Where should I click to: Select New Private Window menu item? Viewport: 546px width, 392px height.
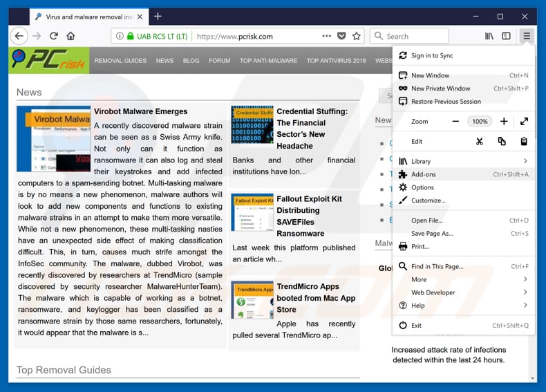[x=463, y=88]
